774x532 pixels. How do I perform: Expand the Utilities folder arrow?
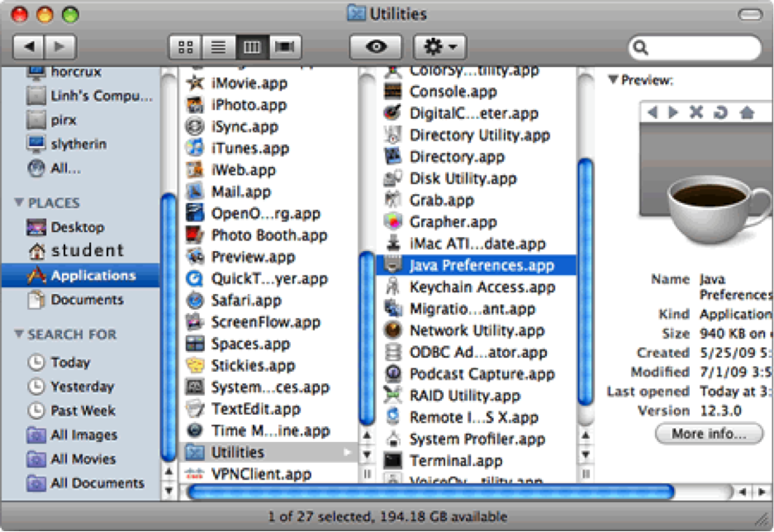[346, 452]
